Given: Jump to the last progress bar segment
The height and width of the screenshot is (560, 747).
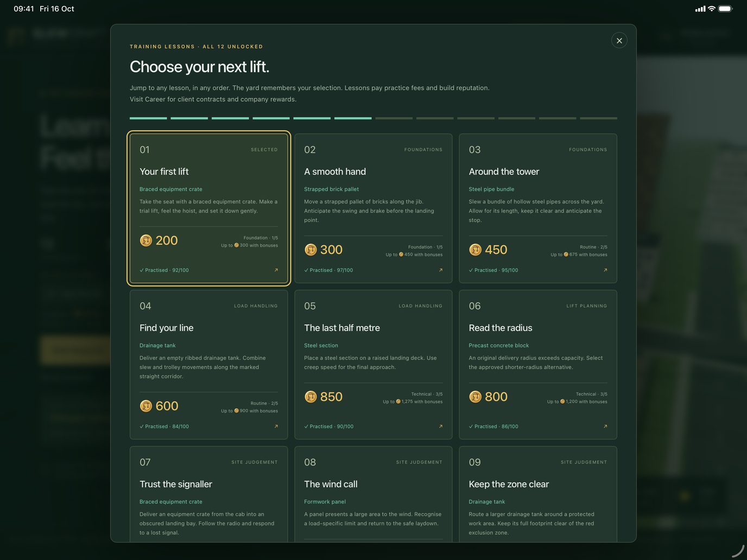Looking at the screenshot, I should click(x=599, y=118).
